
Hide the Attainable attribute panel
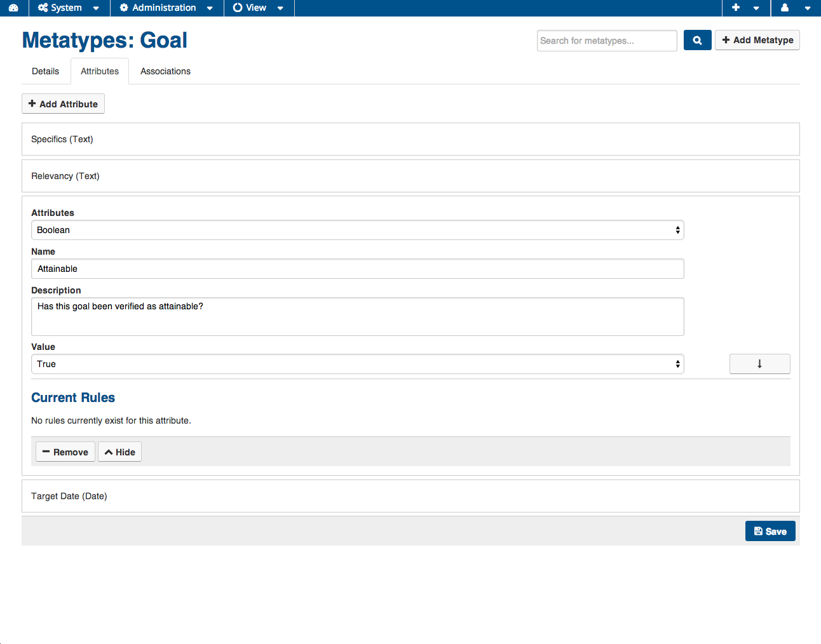[x=119, y=452]
